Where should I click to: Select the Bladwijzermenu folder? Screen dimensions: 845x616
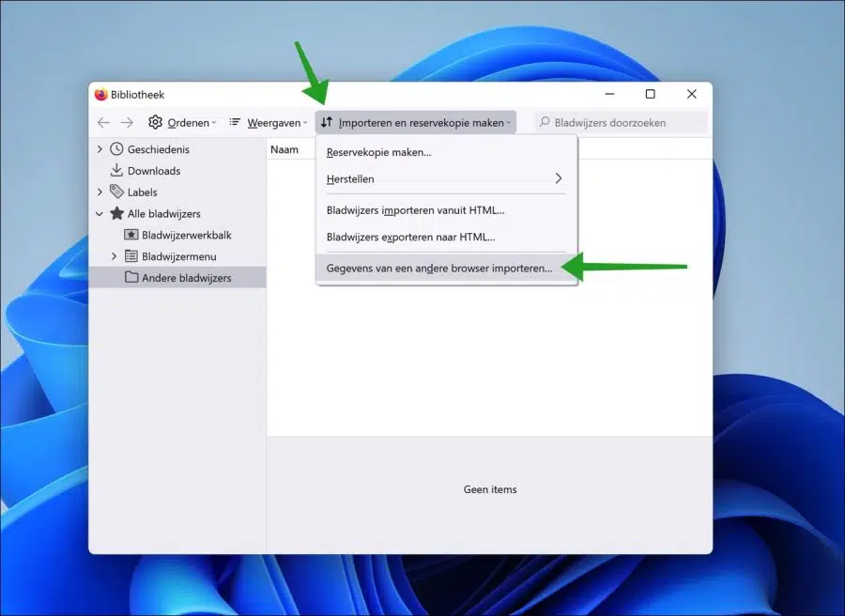click(179, 256)
